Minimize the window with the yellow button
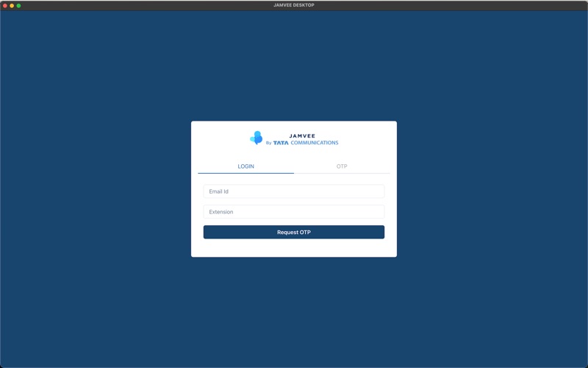 12,6
